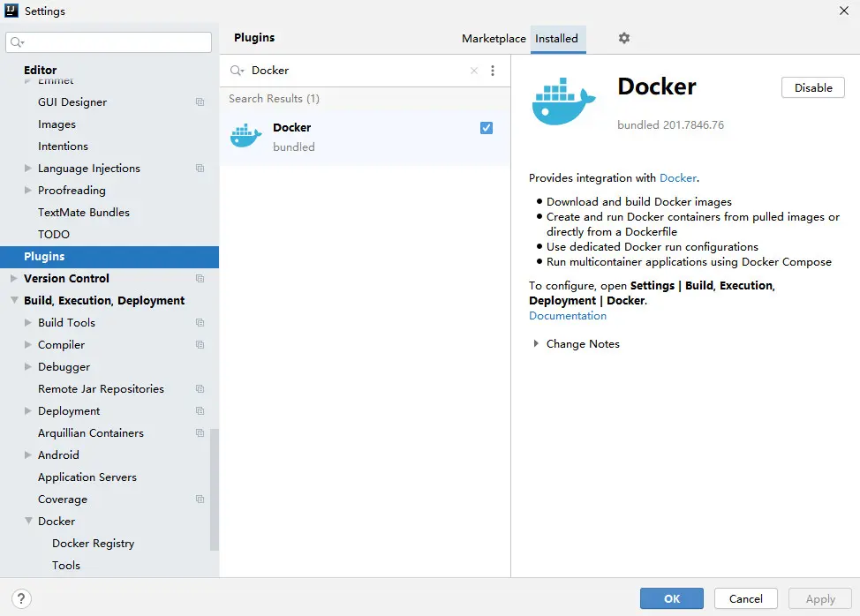Image resolution: width=860 pixels, height=616 pixels.
Task: Click the Docker whale icon in results list
Action: coord(245,135)
